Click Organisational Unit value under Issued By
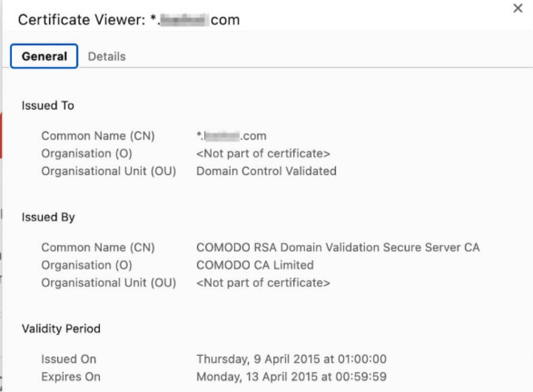 (x=263, y=283)
